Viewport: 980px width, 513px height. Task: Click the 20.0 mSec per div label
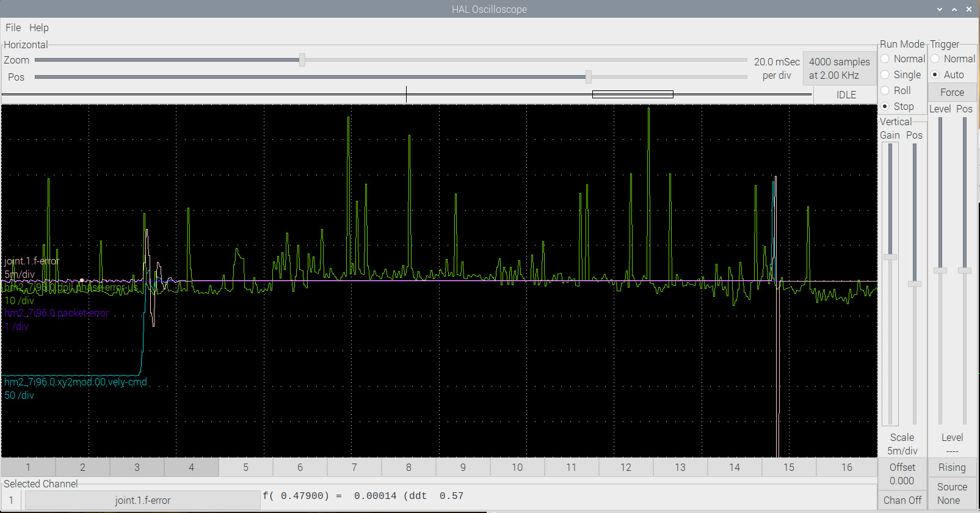(x=777, y=68)
